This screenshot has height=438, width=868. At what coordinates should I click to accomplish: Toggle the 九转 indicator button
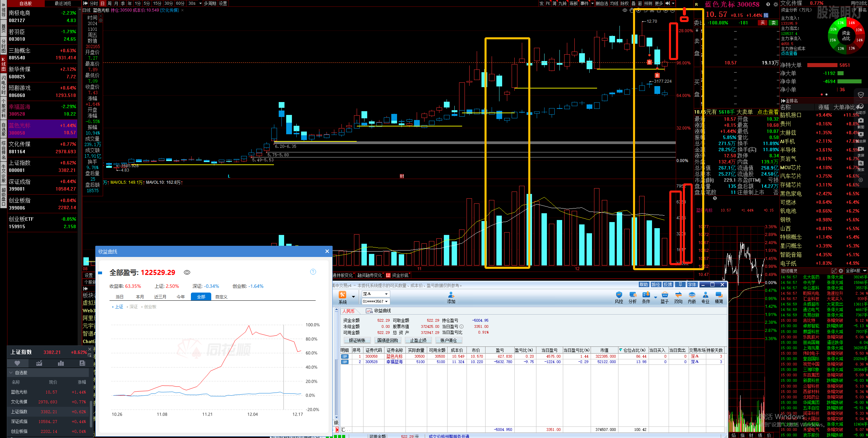pos(563,3)
